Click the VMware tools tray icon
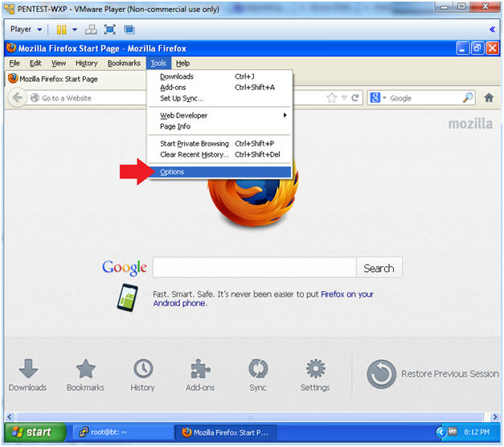This screenshot has width=504, height=447. [x=453, y=432]
